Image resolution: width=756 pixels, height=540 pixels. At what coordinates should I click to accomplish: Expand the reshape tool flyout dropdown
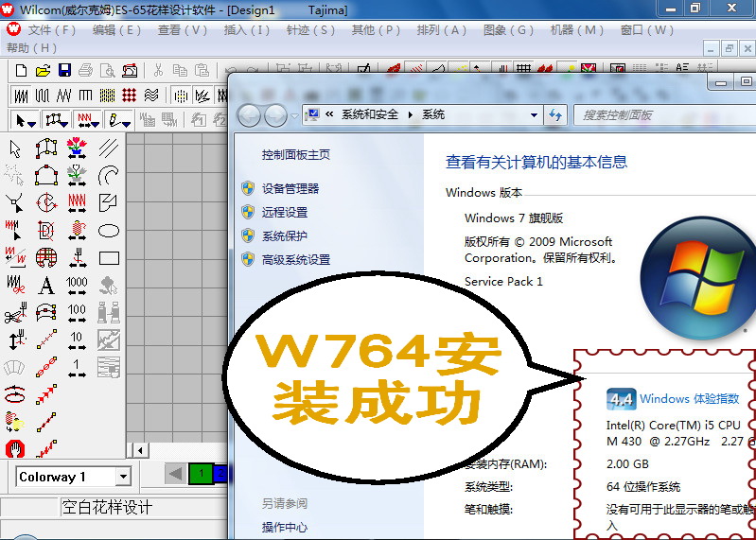(64, 124)
